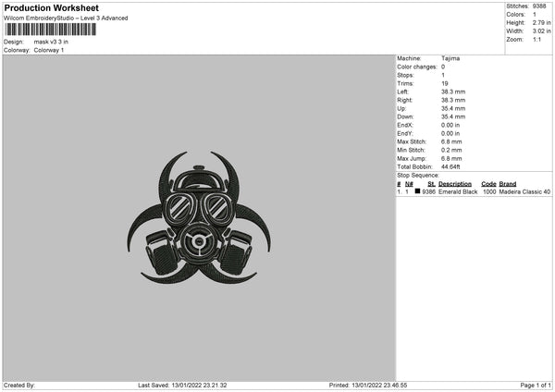Click the 'Code' column header
Viewport: 555px width, 392px height.
click(488, 184)
